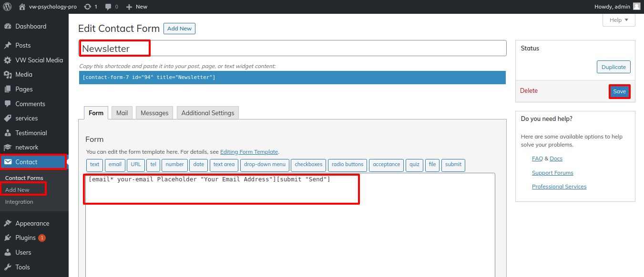
Task: Switch to the Mail tab
Action: (x=122, y=113)
